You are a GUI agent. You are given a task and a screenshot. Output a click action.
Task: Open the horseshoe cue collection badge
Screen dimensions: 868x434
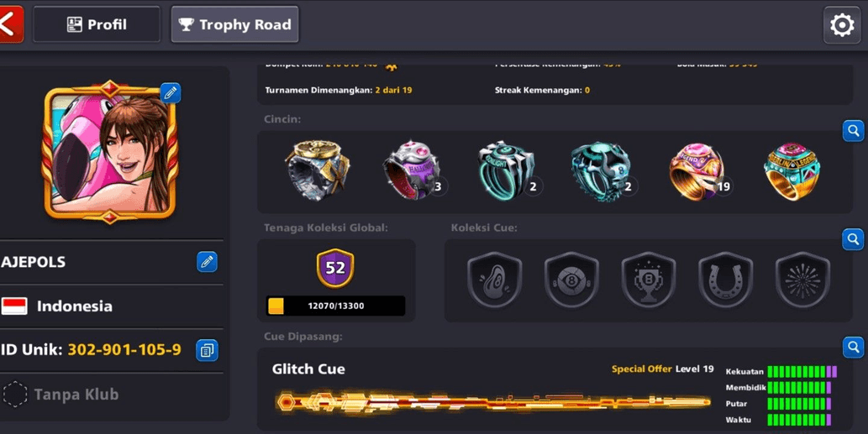click(x=725, y=280)
